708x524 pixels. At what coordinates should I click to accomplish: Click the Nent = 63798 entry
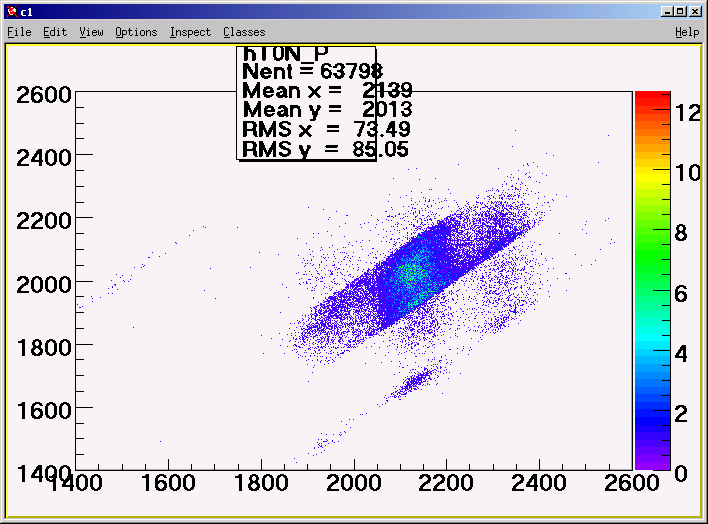312,71
